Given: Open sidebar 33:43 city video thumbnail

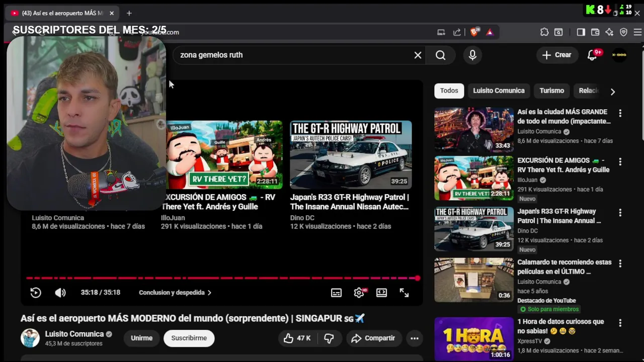Looking at the screenshot, I should click(474, 130).
